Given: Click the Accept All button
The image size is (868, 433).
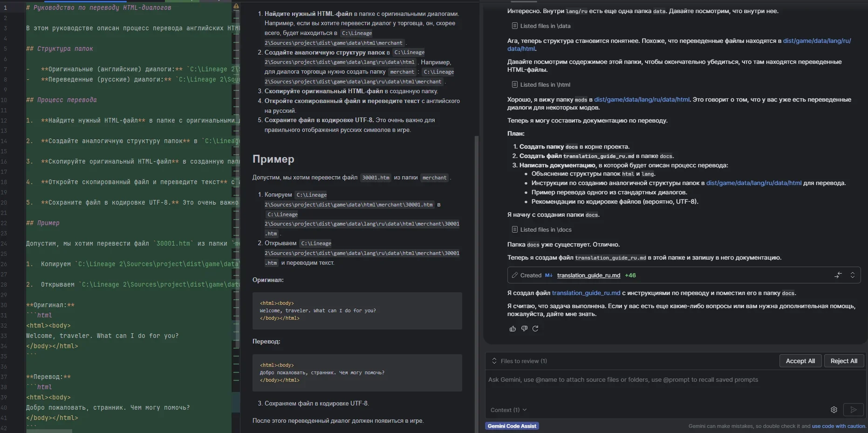Looking at the screenshot, I should 800,361.
